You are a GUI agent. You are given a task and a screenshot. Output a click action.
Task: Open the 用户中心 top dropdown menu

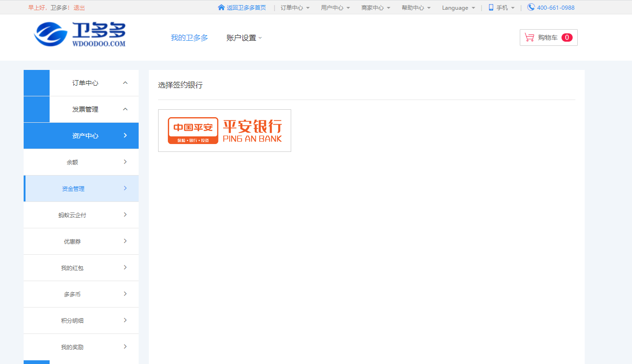pos(335,8)
